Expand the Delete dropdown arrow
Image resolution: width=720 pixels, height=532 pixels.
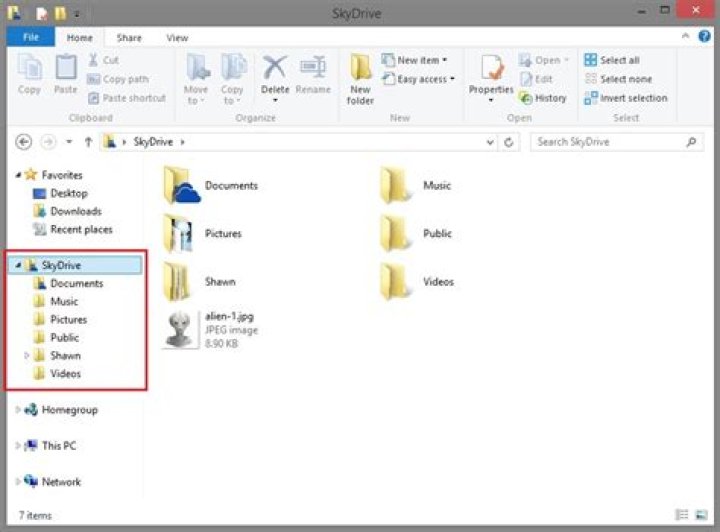pos(275,100)
